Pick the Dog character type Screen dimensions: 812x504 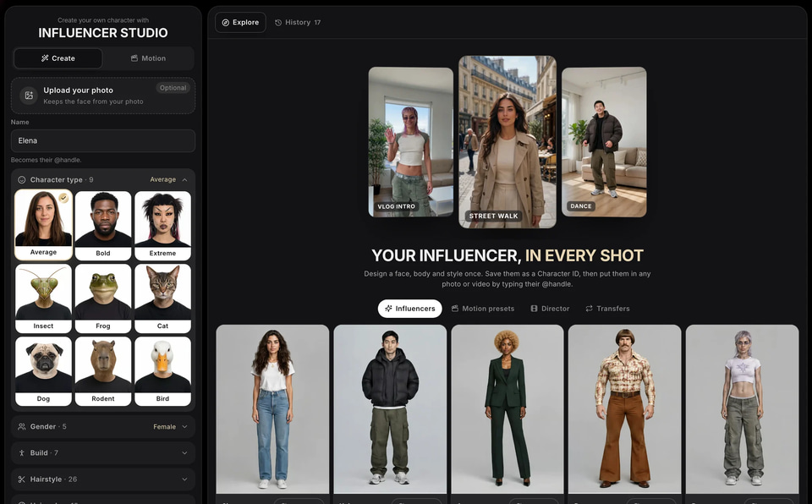click(x=43, y=371)
